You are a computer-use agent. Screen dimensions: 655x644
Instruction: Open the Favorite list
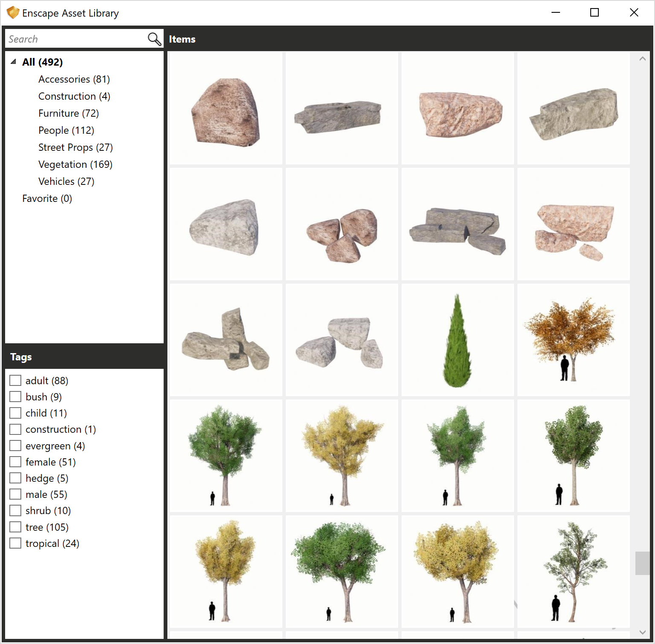(47, 198)
